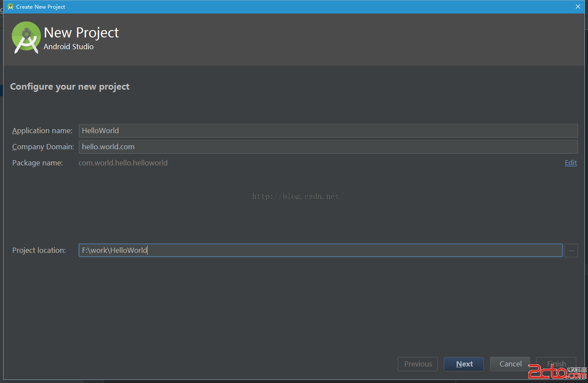Screen dimensions: 588x383
Task: Click the Application name text field
Action: pyautogui.click(x=328, y=131)
